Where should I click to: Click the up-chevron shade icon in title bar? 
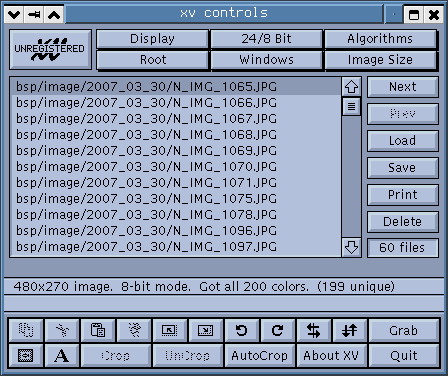tap(54, 15)
